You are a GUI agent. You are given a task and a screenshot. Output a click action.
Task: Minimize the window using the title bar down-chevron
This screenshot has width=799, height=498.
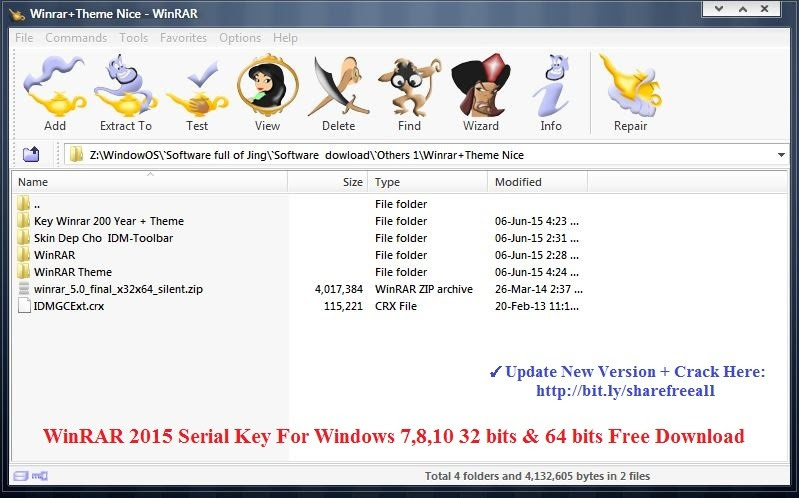(x=719, y=9)
